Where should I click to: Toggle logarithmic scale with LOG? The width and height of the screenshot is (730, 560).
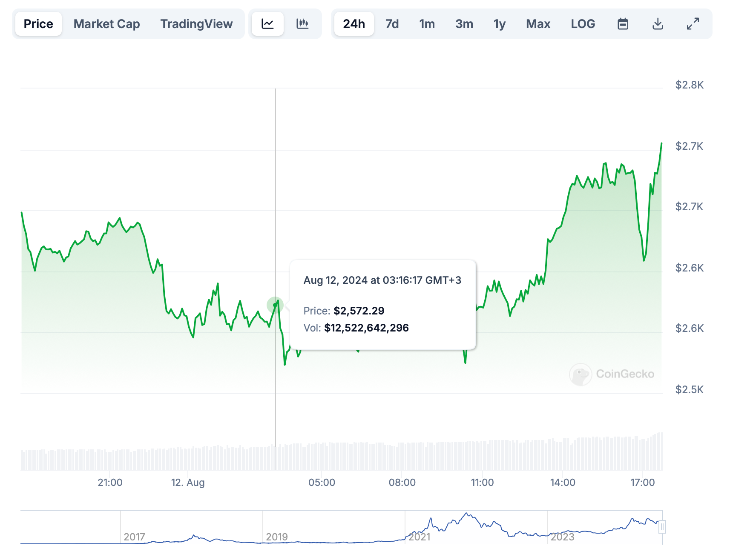pyautogui.click(x=583, y=24)
